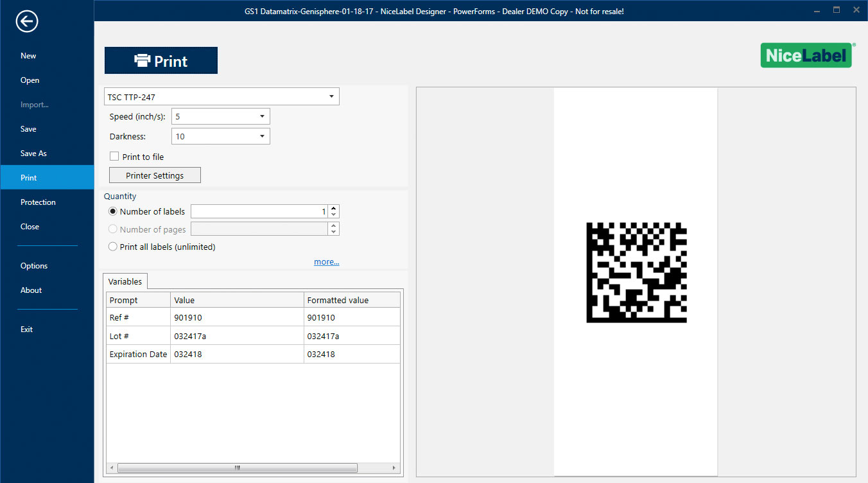Select Protection in the sidebar

point(38,202)
